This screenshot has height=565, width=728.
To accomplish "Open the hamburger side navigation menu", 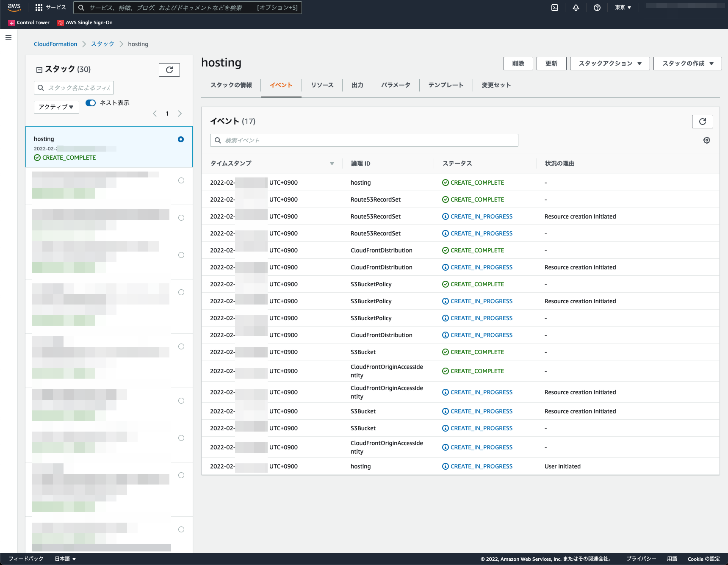I will click(8, 38).
